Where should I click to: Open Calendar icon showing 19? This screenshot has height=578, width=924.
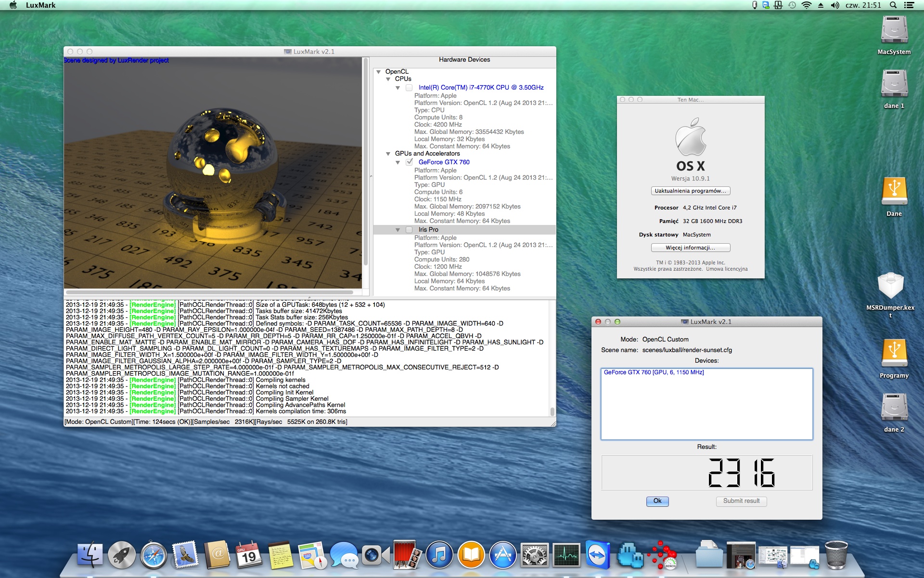pos(249,555)
